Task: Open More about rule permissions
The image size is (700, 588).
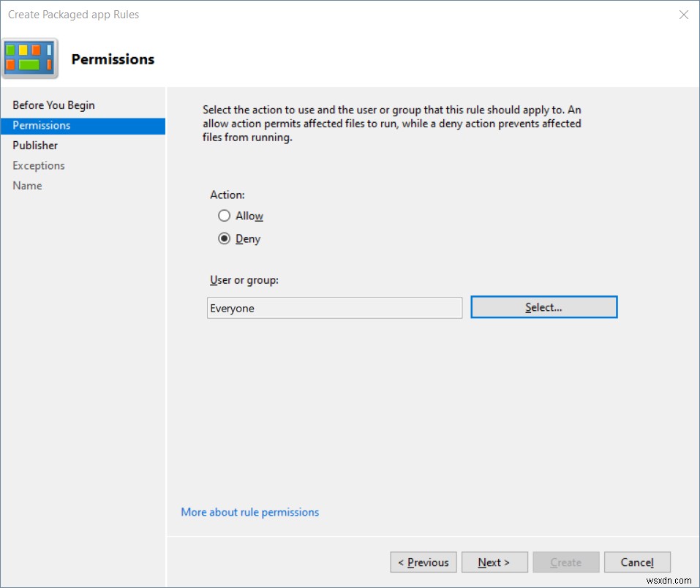Action: pos(249,512)
